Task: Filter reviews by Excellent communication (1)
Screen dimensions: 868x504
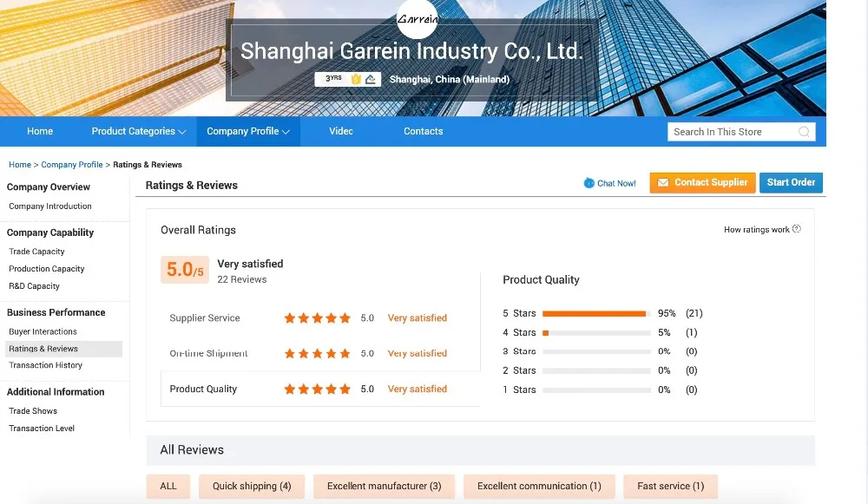Action: (539, 487)
